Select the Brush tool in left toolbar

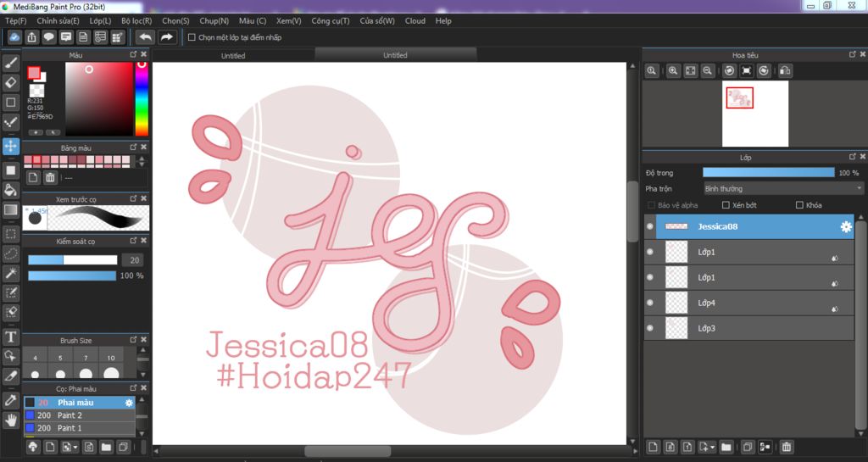coord(10,63)
